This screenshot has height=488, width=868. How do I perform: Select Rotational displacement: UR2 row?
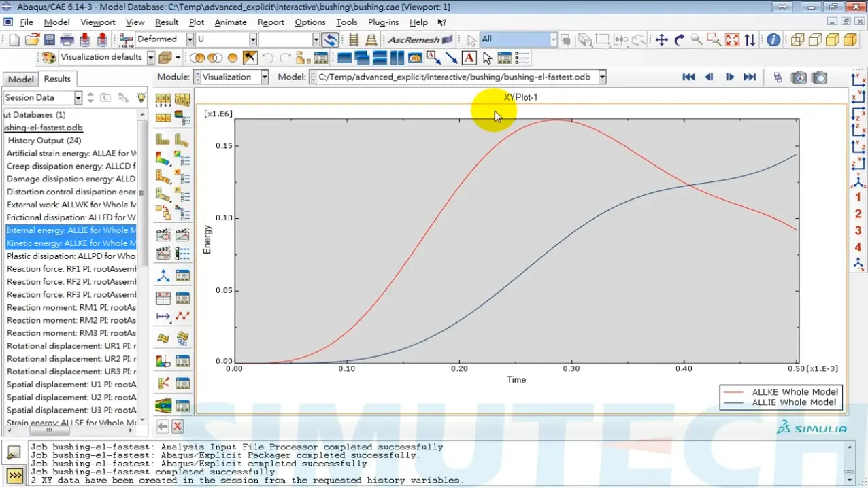tap(71, 359)
